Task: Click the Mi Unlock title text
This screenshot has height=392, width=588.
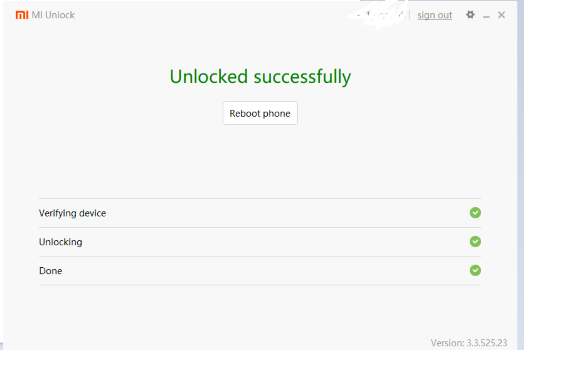Action: click(x=53, y=15)
